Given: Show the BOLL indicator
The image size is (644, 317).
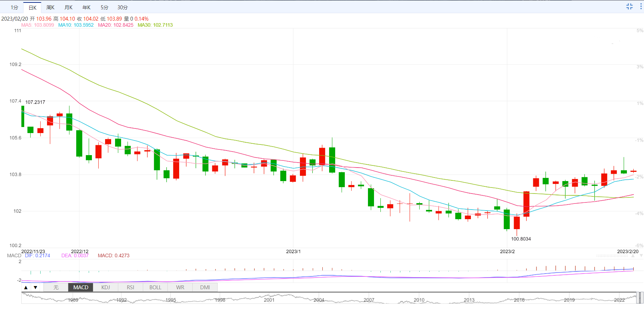Looking at the screenshot, I should coord(155,287).
